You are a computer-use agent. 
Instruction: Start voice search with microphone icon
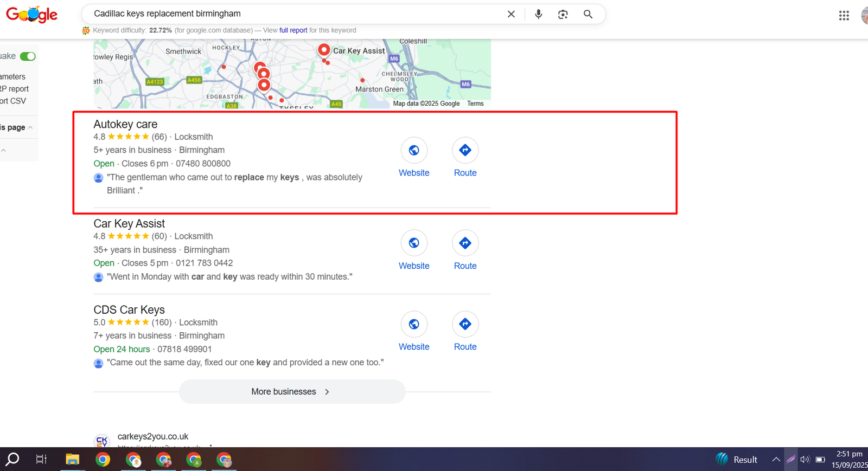point(538,14)
